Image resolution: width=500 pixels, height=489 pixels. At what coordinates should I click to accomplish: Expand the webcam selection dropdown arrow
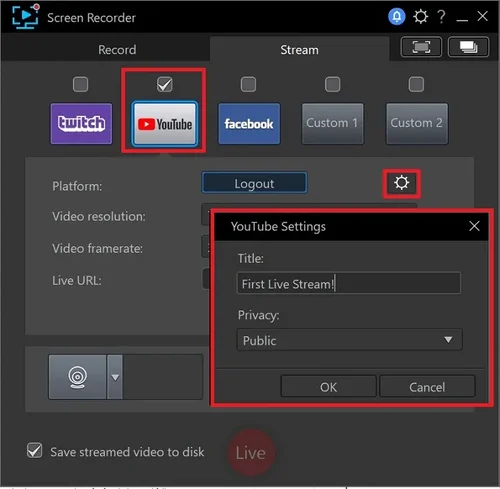click(115, 377)
